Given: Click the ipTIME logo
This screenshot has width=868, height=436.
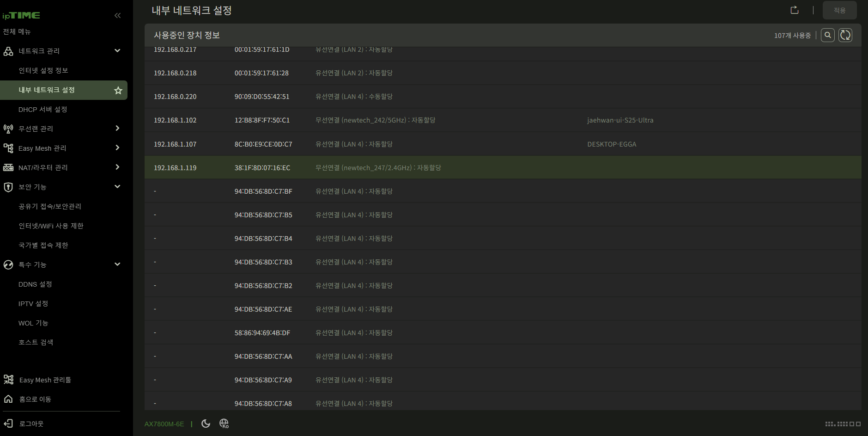Looking at the screenshot, I should point(21,15).
